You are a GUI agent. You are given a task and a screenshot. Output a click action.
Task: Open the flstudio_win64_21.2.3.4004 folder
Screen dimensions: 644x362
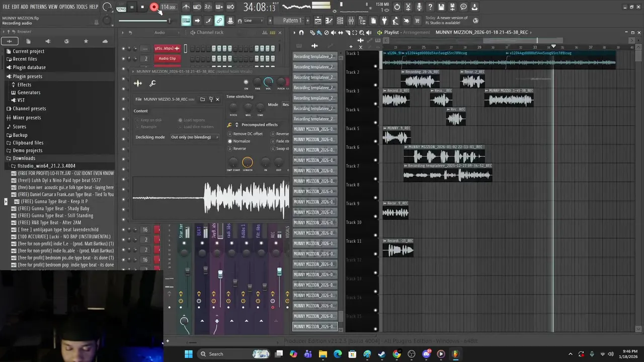[x=46, y=166]
